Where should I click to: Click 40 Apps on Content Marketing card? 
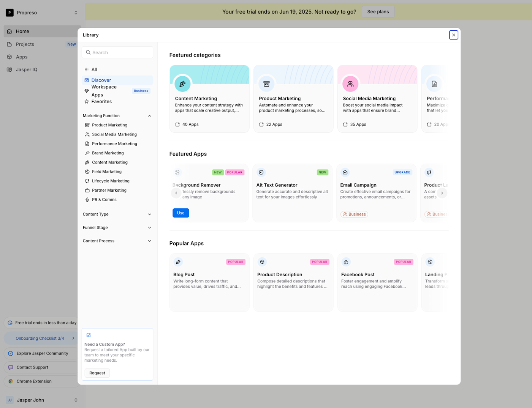pyautogui.click(x=187, y=124)
